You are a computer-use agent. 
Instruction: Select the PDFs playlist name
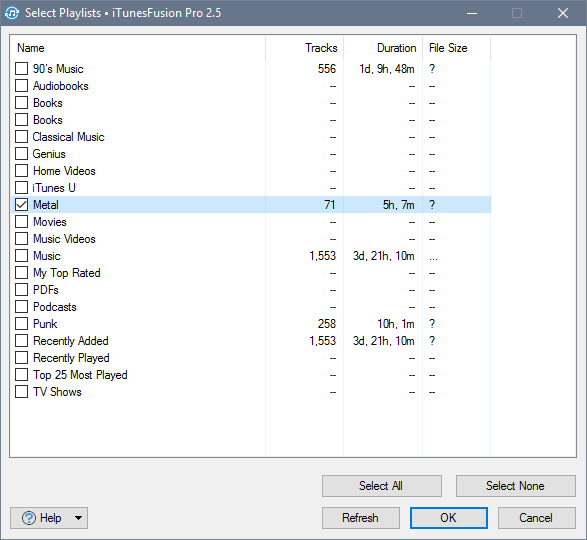coord(46,290)
